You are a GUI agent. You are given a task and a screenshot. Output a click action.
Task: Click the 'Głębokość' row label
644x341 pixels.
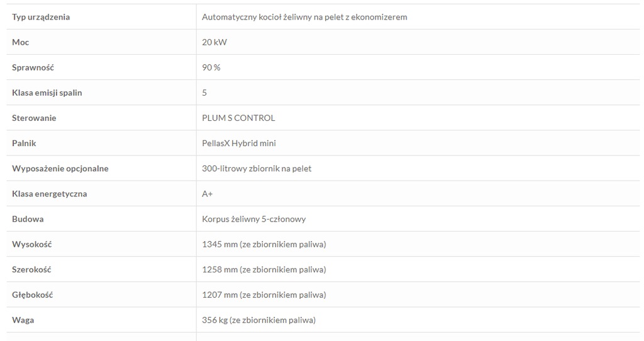click(x=33, y=295)
